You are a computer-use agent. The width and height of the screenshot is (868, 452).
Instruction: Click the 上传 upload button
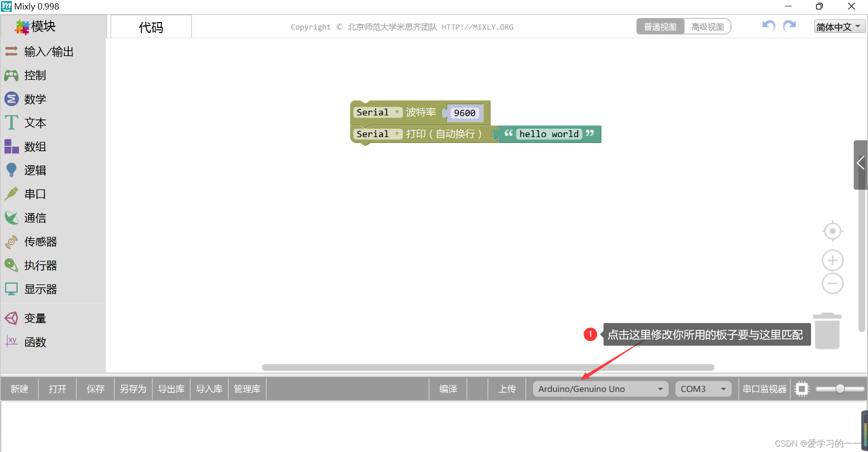507,389
